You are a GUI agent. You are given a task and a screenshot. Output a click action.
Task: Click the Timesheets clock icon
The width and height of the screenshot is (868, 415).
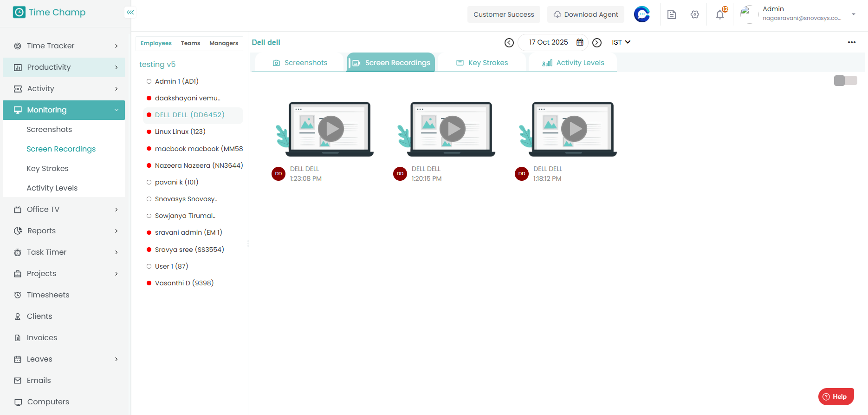pyautogui.click(x=18, y=295)
